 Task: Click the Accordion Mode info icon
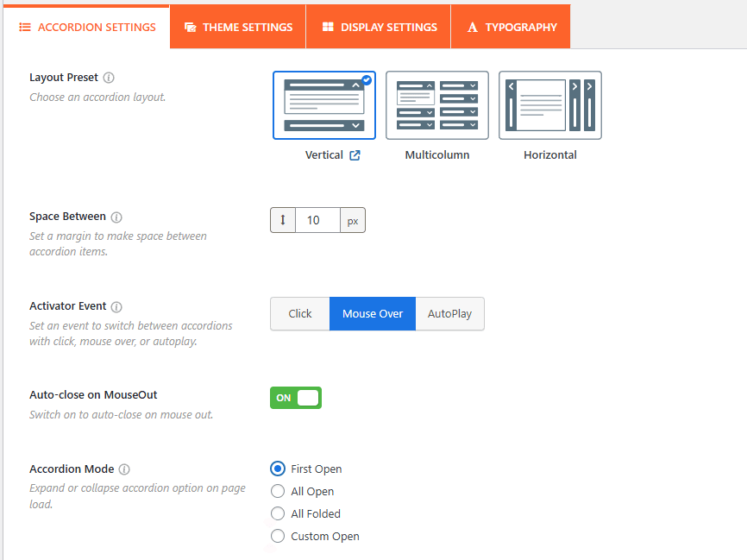[x=124, y=469]
